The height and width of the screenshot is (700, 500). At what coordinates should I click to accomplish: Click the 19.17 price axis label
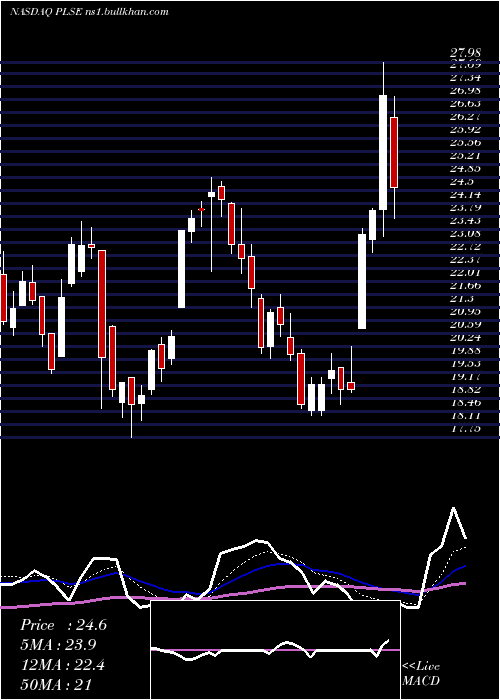coord(465,377)
